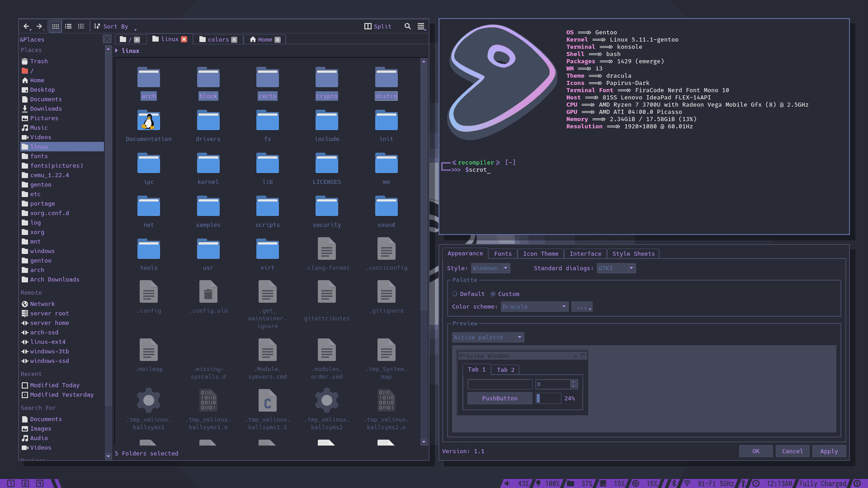Screen dimensions: 868x488
Task: Select the .clang-format file
Action: point(327,254)
